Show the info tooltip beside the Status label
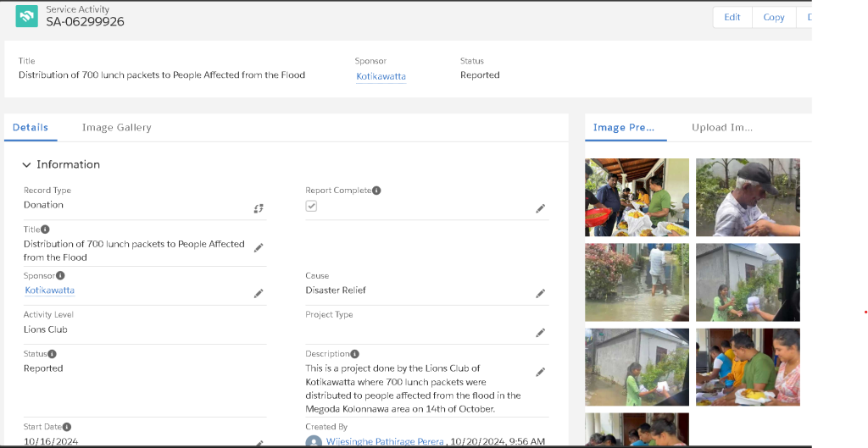The width and height of the screenshot is (868, 448). pyautogui.click(x=52, y=354)
